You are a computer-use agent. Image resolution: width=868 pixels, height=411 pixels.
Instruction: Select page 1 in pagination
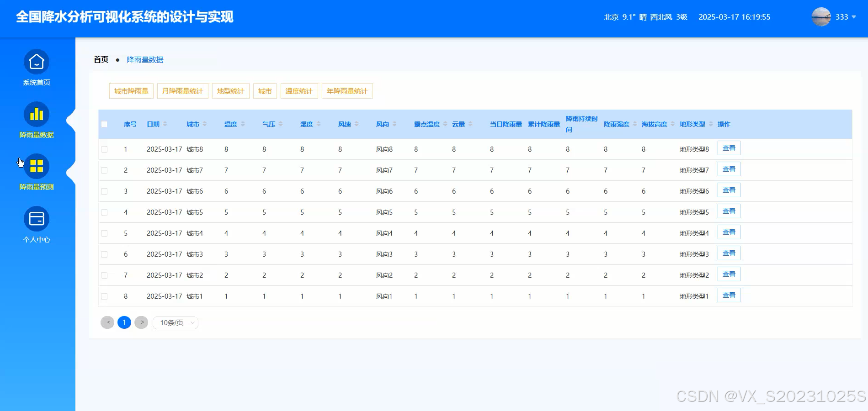pos(124,322)
